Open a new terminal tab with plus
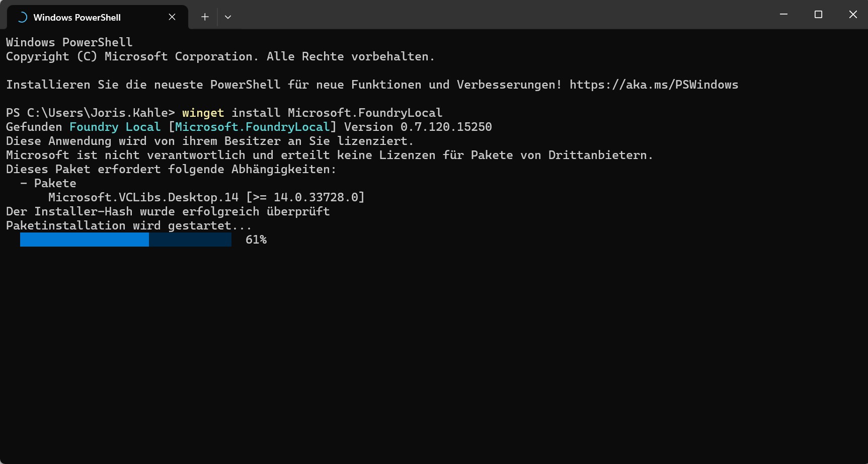Image resolution: width=868 pixels, height=464 pixels. click(x=205, y=17)
